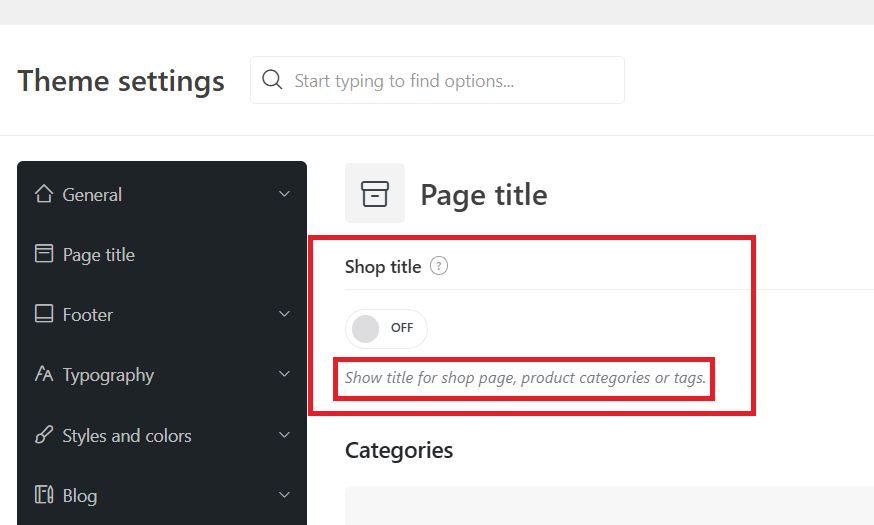Click the search magnifier icon

click(x=272, y=80)
